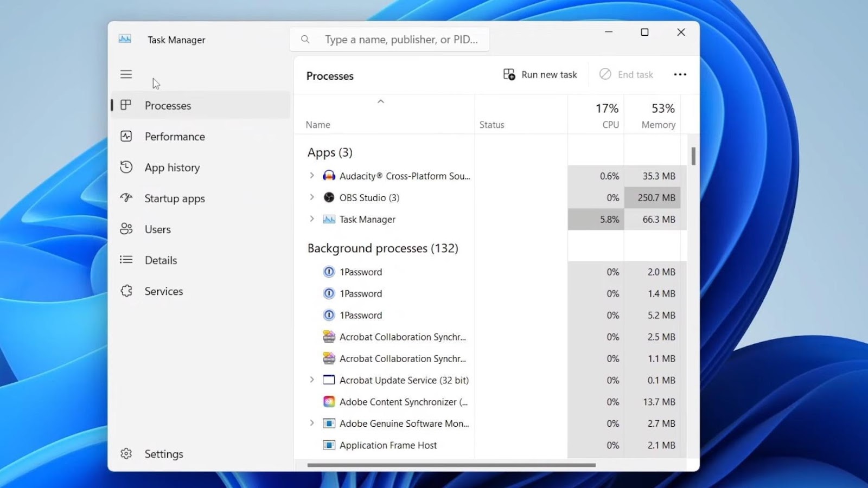Click the sort arrow above Name column
Screen dimensions: 868x488
pyautogui.click(x=381, y=101)
